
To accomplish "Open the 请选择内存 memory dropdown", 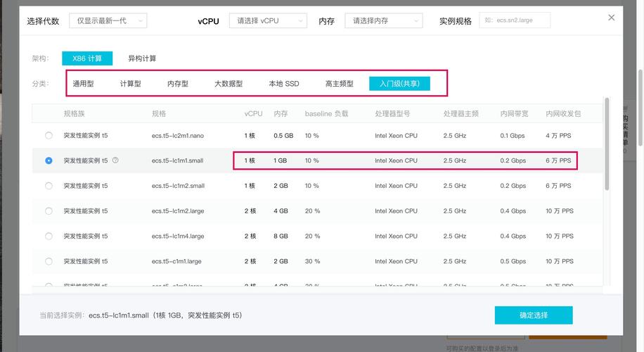I will click(x=382, y=21).
